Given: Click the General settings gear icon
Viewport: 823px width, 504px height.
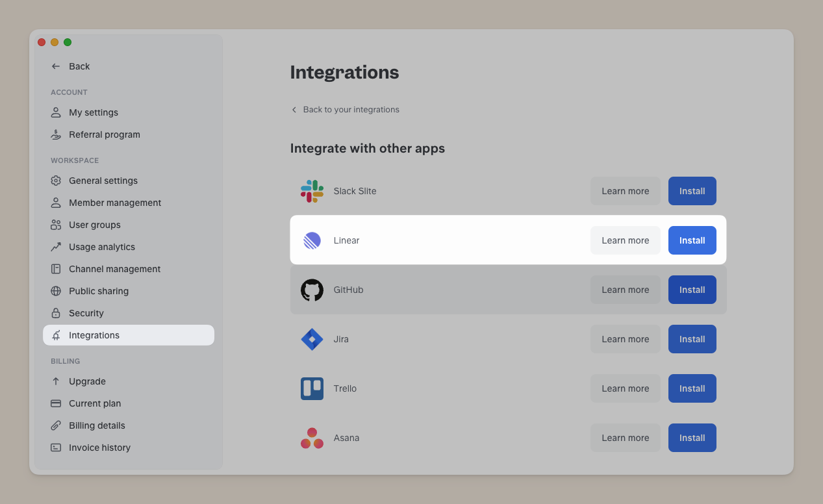Looking at the screenshot, I should click(56, 181).
